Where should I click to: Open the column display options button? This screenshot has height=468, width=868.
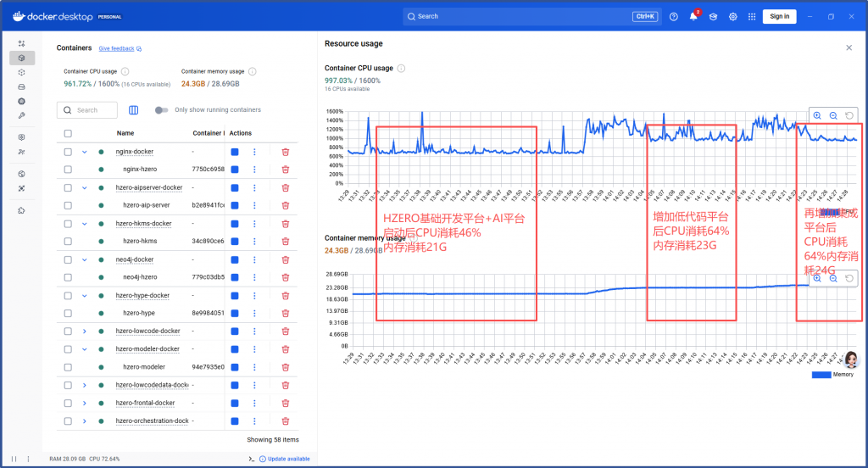133,110
